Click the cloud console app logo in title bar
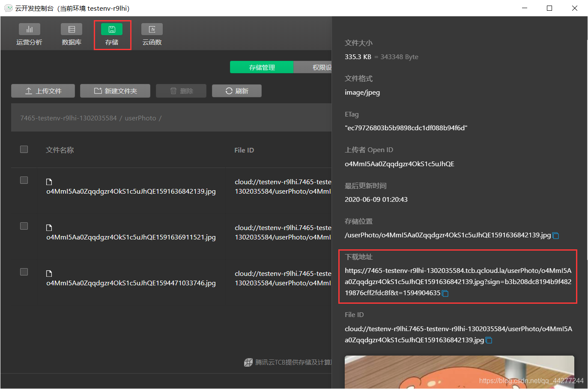588x389 pixels. click(x=8, y=8)
